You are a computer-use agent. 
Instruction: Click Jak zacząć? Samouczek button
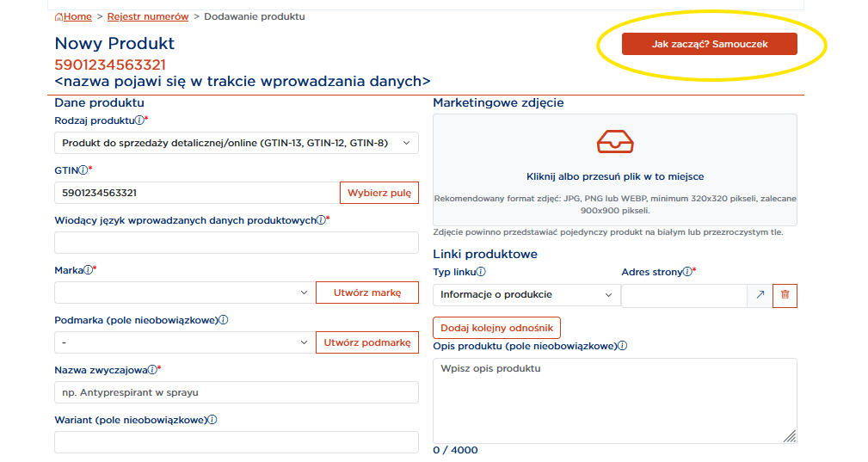point(709,44)
